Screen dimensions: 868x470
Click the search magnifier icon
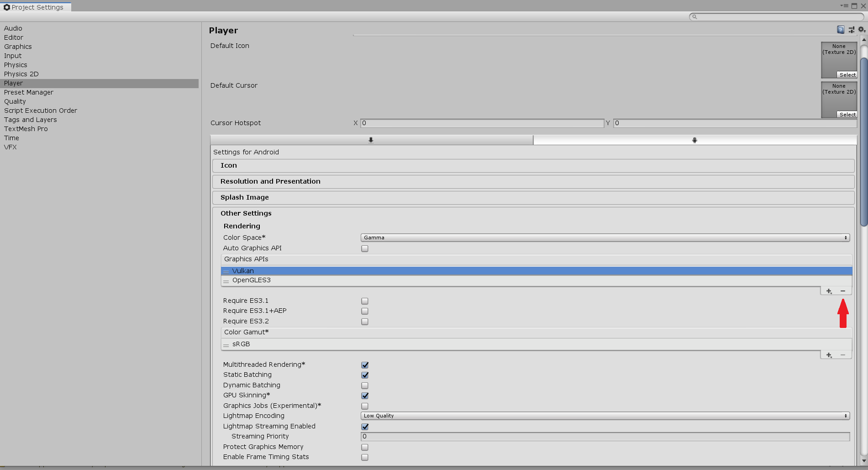[694, 16]
